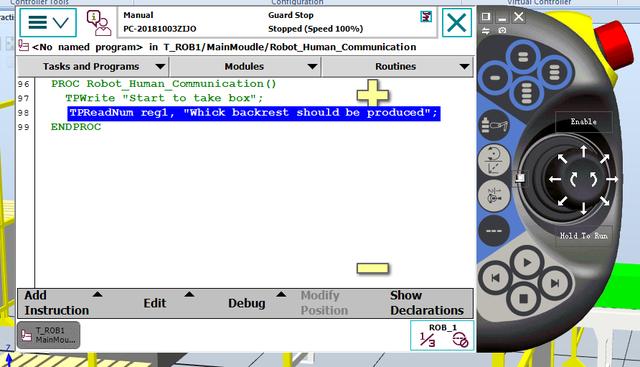The image size is (640, 367).
Task: Push joystick diagonal down-left arrow
Action: (562, 201)
